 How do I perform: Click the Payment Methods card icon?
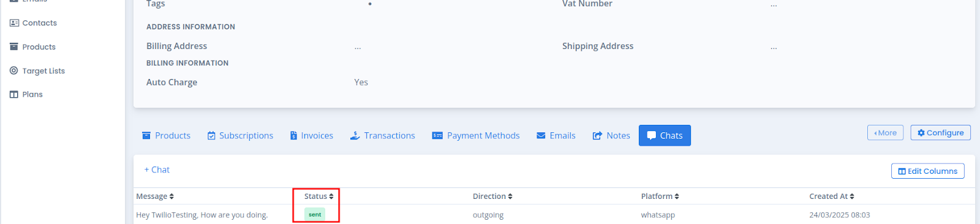coord(437,136)
